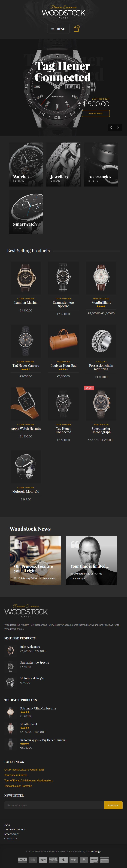This screenshot has width=127, height=868.
Task: Open the quote icon on Steve Jobs post
Action: point(75,544)
